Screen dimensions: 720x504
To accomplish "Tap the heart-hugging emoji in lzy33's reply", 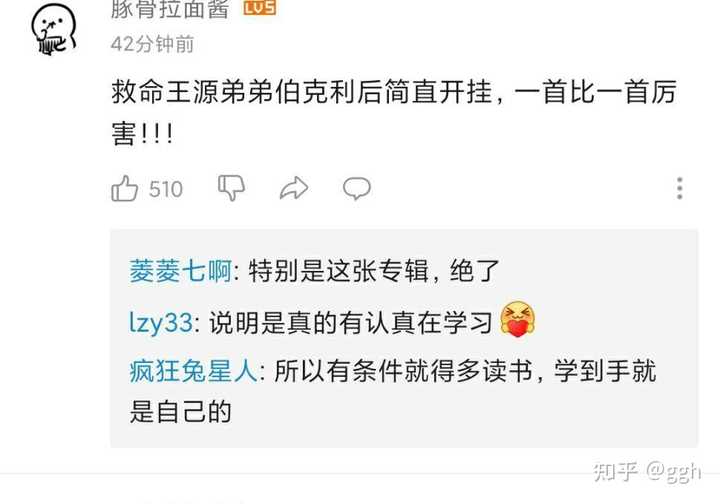I will [518, 319].
